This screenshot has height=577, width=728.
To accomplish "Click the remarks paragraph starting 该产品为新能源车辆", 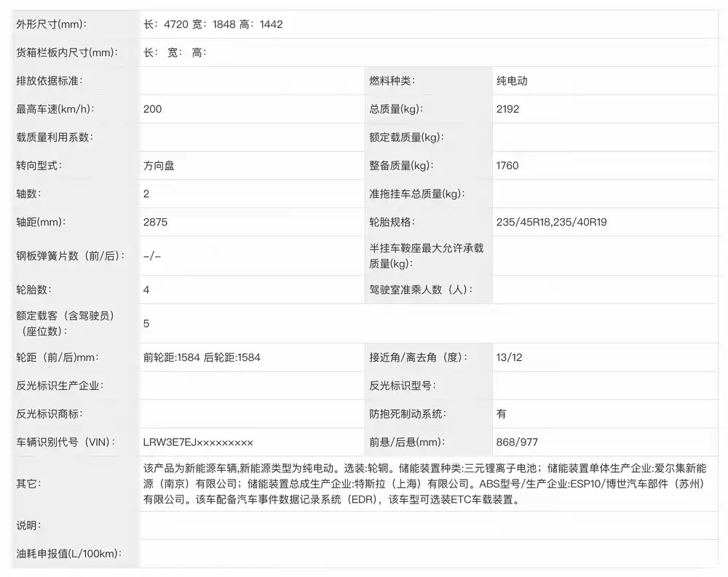I will point(425,484).
